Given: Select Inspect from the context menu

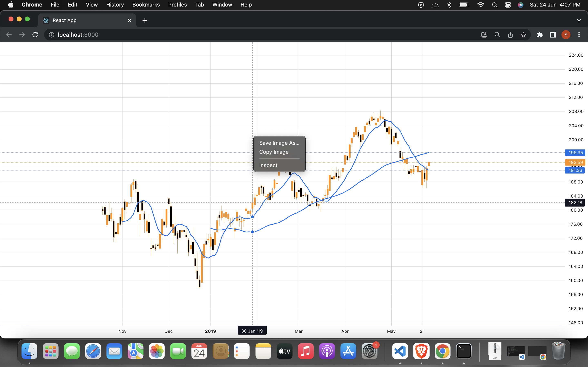Looking at the screenshot, I should pos(268,165).
